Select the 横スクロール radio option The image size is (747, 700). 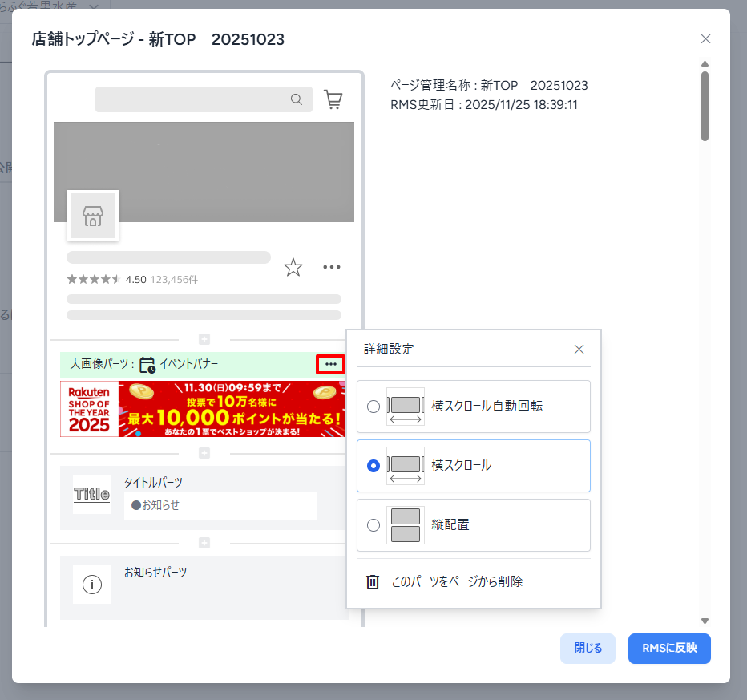[x=373, y=466]
